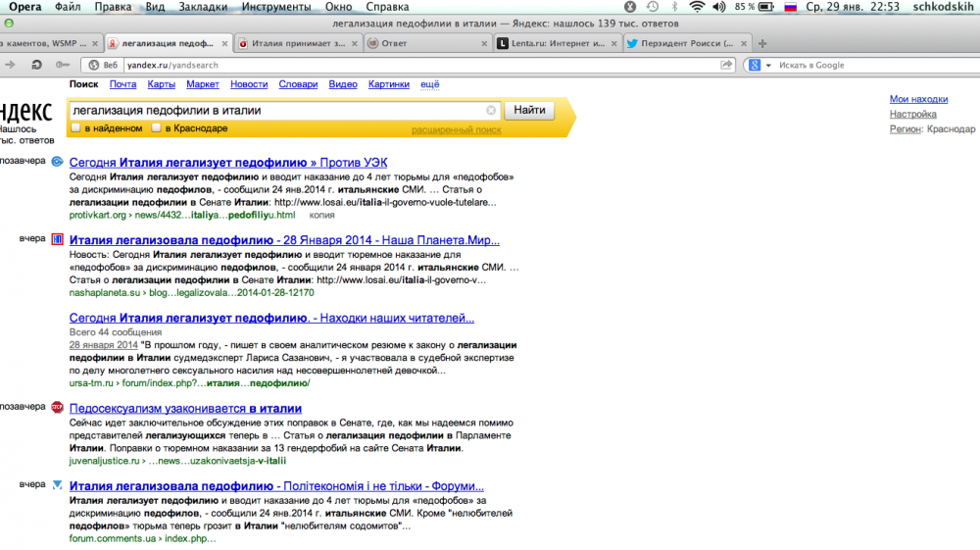The height and width of the screenshot is (550, 980).
Task: Click the password key icon in toolbar
Action: click(x=62, y=65)
